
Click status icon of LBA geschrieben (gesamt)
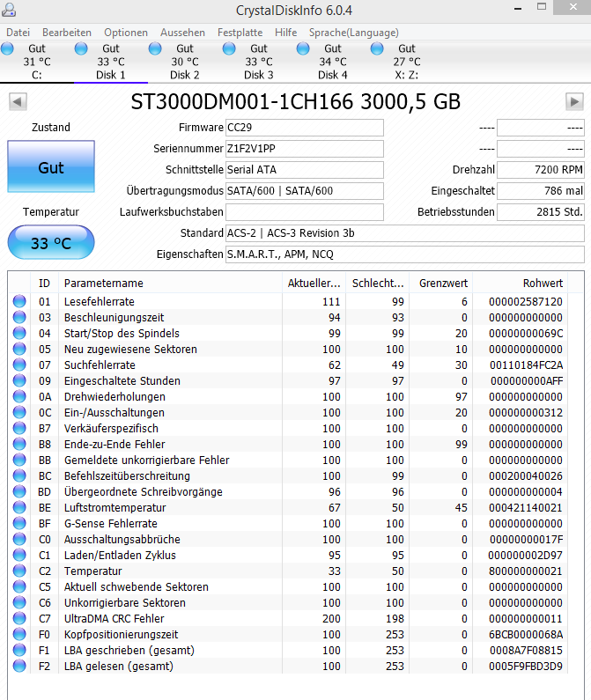[x=19, y=650]
